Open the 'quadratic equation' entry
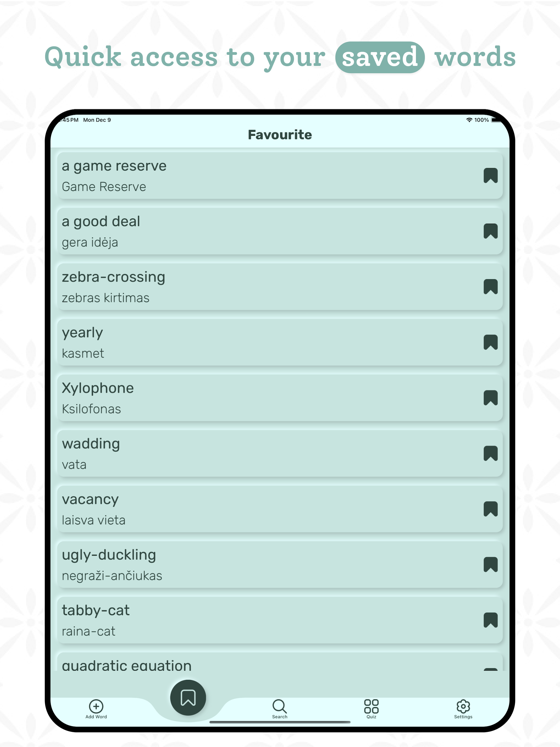 [280, 662]
